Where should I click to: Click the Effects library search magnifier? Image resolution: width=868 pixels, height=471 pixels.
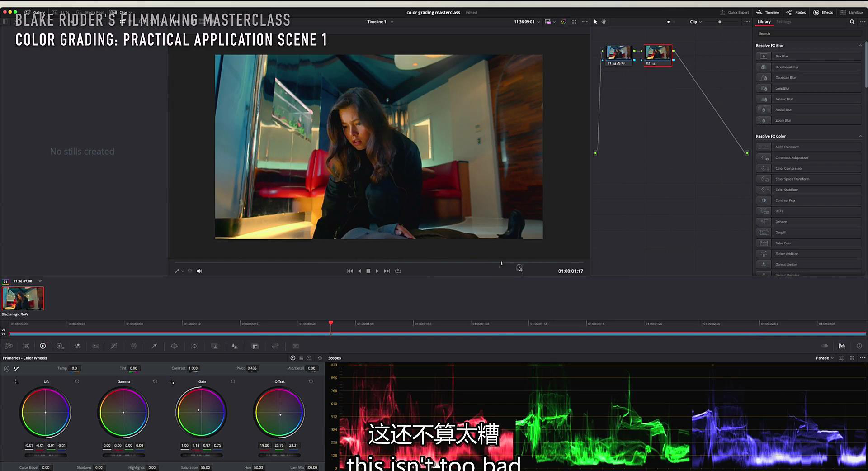pos(852,22)
